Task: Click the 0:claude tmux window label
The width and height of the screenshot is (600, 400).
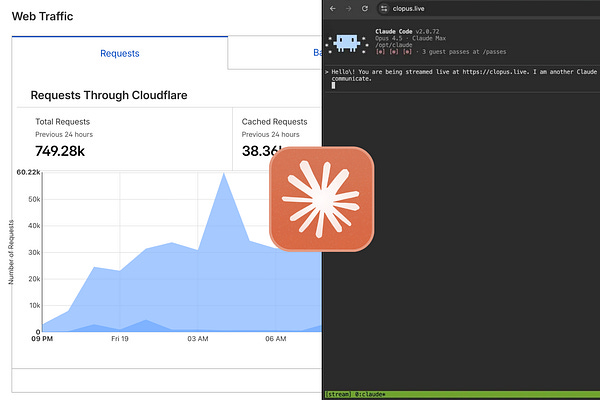Action: pyautogui.click(x=370, y=394)
